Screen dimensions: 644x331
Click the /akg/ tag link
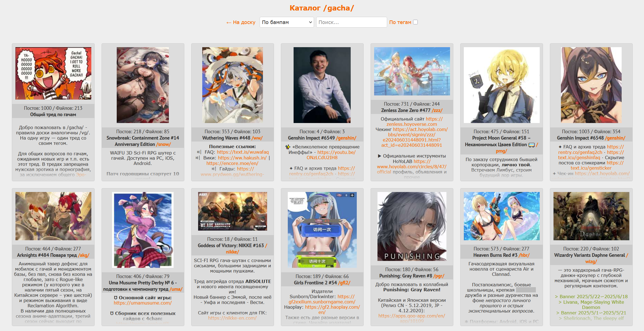84,255
